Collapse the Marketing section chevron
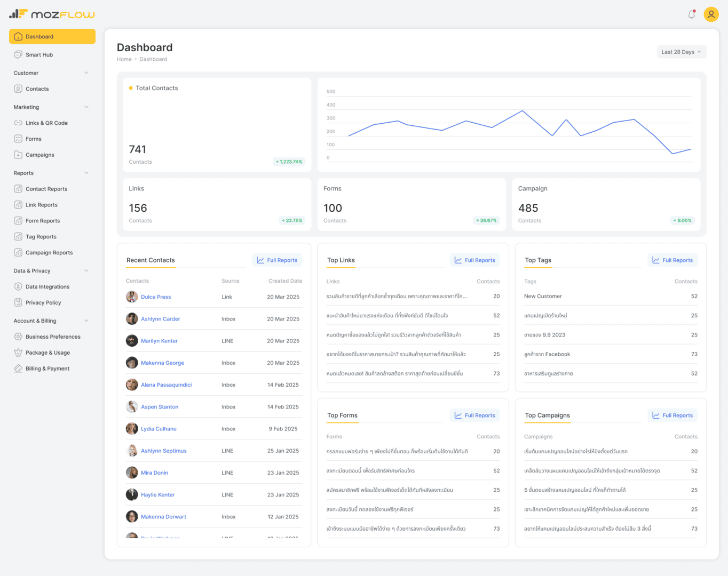728x576 pixels. pyautogui.click(x=86, y=107)
